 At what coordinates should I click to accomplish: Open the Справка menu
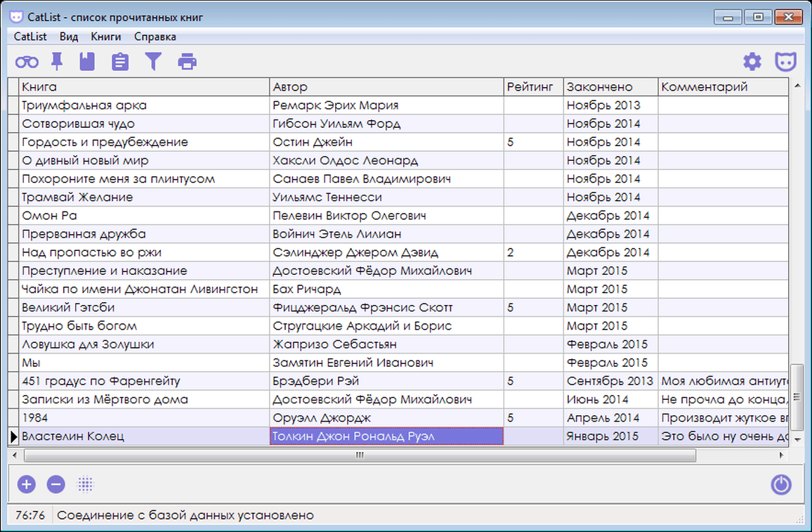click(x=155, y=37)
